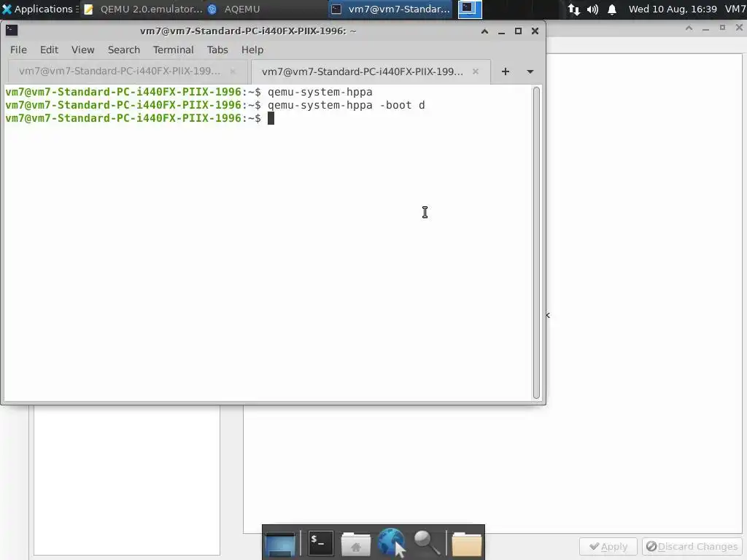Image resolution: width=747 pixels, height=560 pixels.
Task: Maximize the background AQEMU window
Action: coord(723,28)
